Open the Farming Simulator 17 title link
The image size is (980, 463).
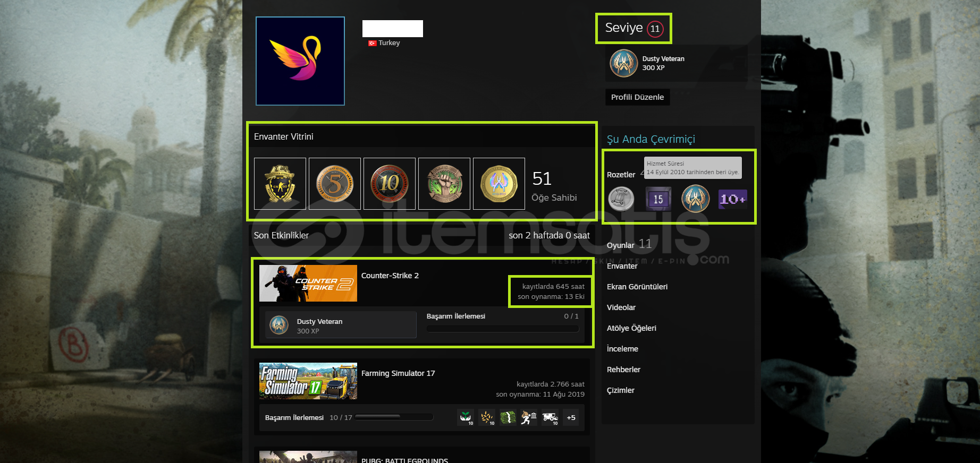pos(398,373)
